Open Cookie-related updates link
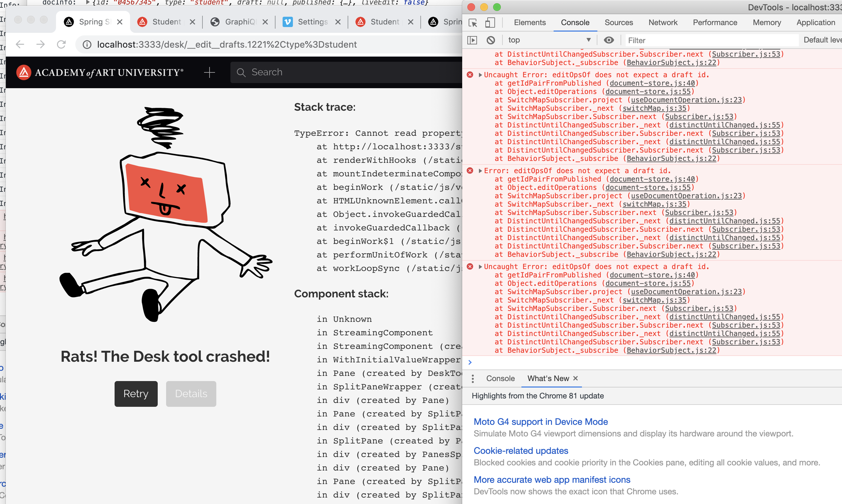 (521, 451)
